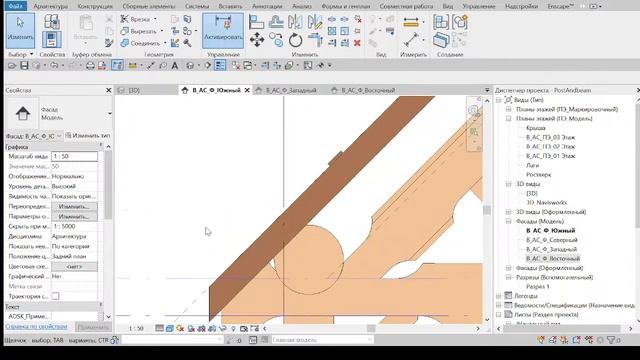Image resolution: width=640 pixels, height=360 pixels.
Task: Toggle the highlighted switch-windows icon in quick access toolbar
Action: coord(220,65)
